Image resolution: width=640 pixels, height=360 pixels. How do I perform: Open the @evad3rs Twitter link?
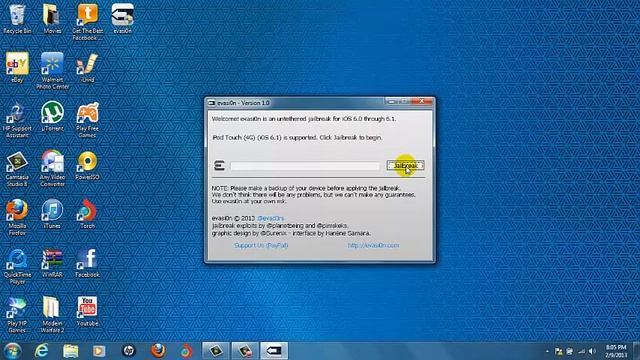pos(271,218)
